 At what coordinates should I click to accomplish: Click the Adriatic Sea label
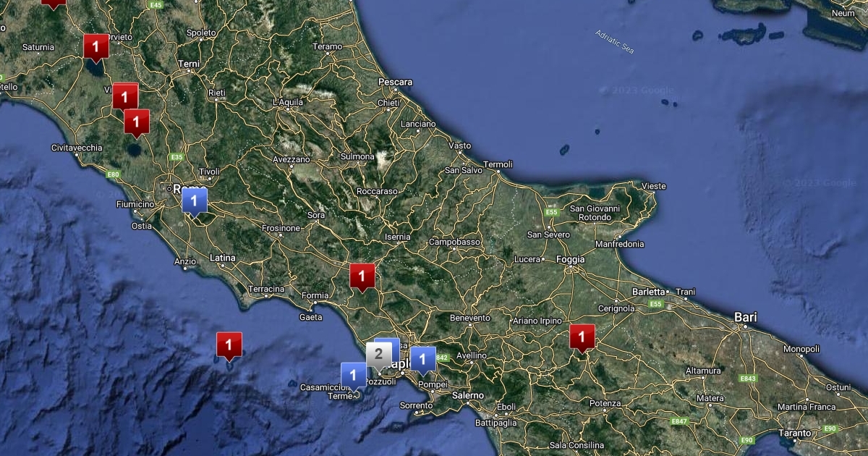[x=614, y=41]
